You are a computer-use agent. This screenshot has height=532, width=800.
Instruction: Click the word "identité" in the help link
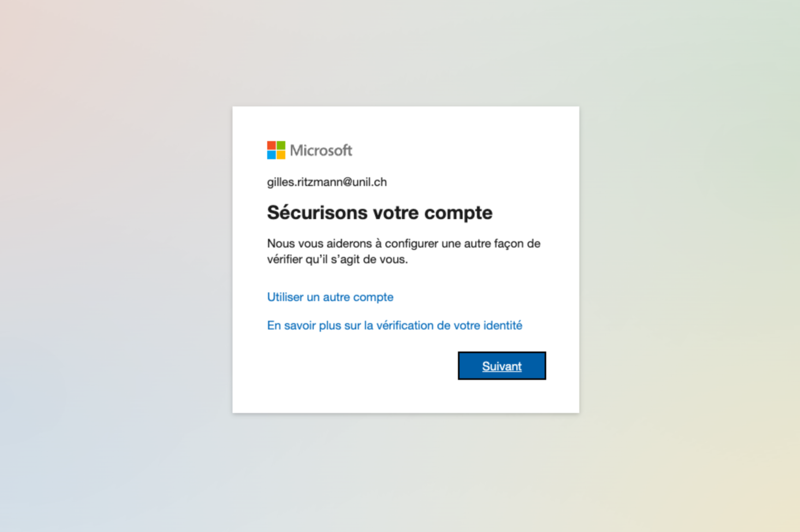[503, 325]
